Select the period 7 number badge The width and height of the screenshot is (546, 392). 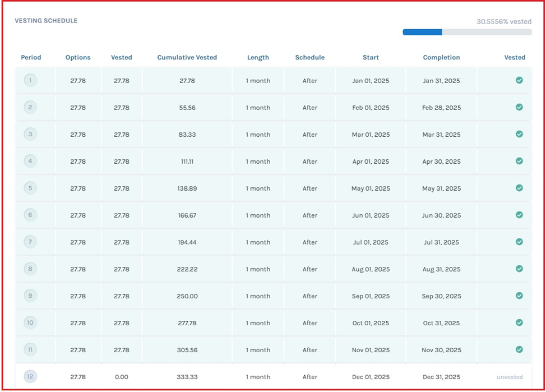pyautogui.click(x=30, y=242)
